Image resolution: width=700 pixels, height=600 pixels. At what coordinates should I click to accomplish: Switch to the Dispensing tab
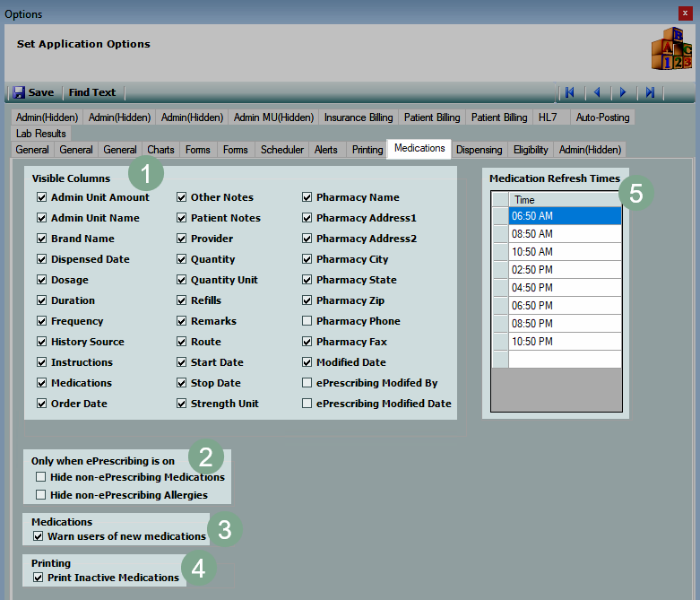pyautogui.click(x=479, y=150)
